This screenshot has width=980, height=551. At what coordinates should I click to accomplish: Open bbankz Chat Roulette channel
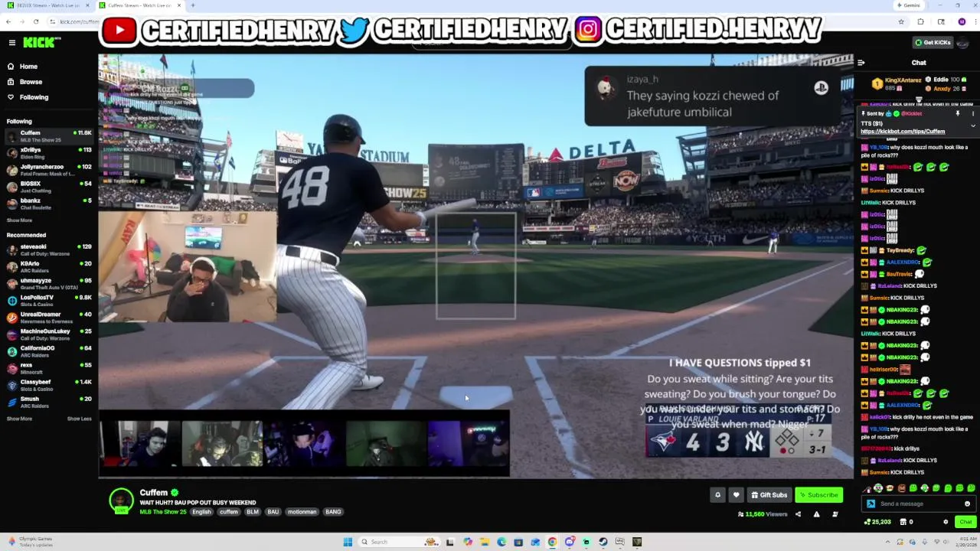[49, 204]
